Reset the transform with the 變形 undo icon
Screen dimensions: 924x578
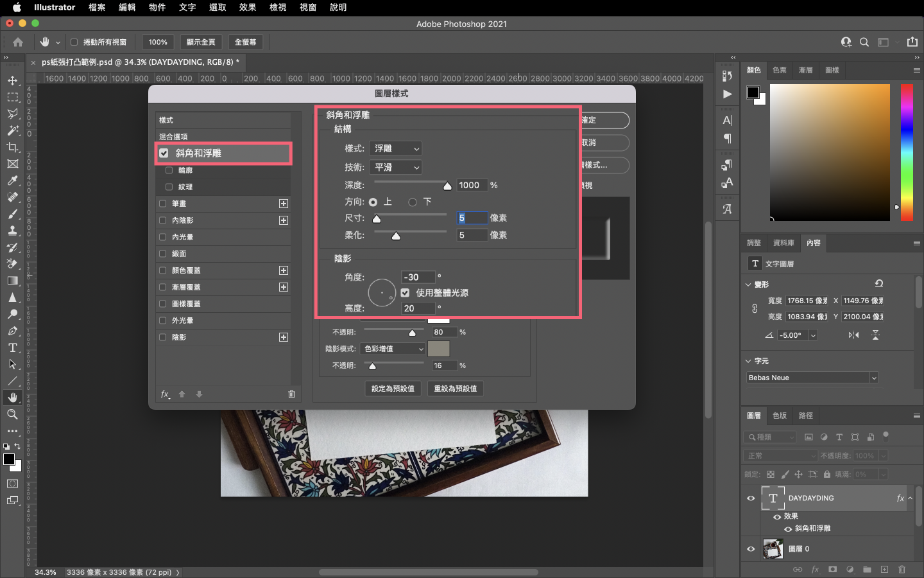879,283
